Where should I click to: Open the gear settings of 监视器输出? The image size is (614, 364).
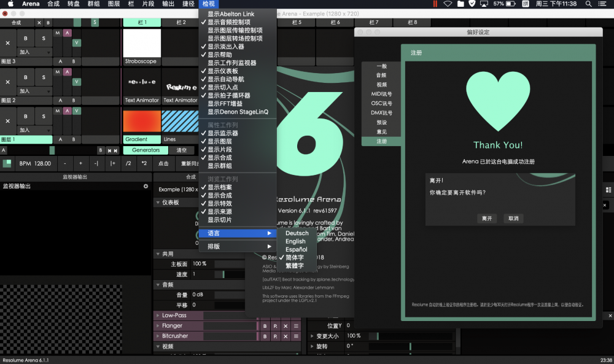tap(146, 187)
